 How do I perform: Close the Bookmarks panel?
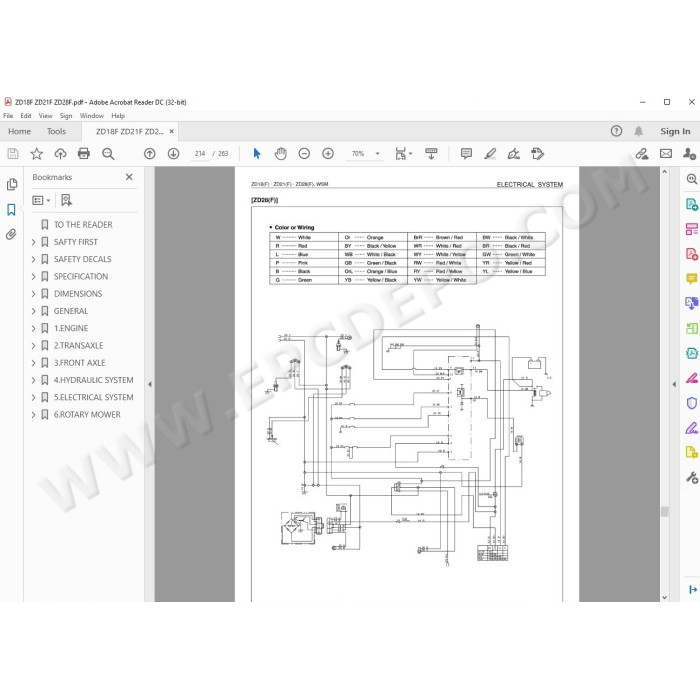coord(129,177)
